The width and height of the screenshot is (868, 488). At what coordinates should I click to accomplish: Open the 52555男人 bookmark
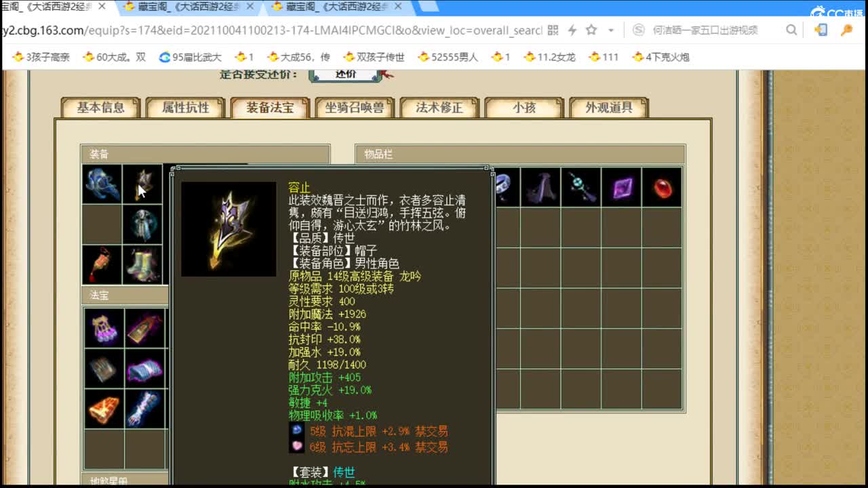[448, 57]
